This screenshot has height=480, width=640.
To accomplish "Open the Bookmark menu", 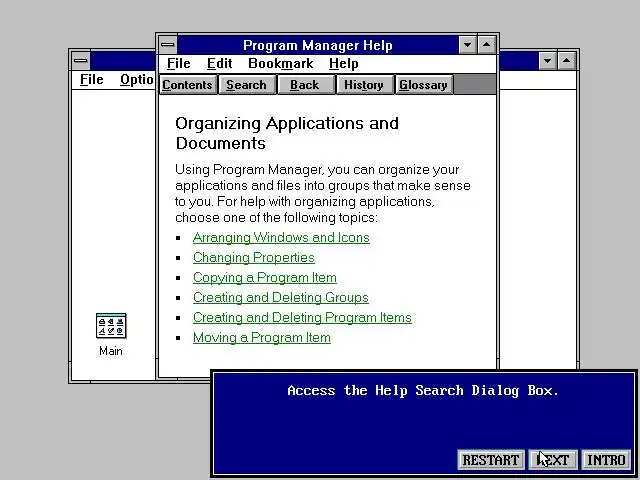I will [x=281, y=63].
